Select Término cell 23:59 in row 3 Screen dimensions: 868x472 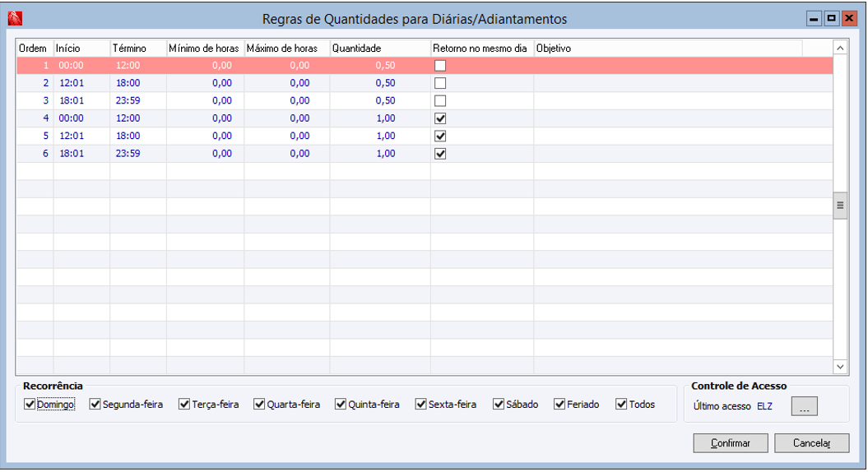138,100
